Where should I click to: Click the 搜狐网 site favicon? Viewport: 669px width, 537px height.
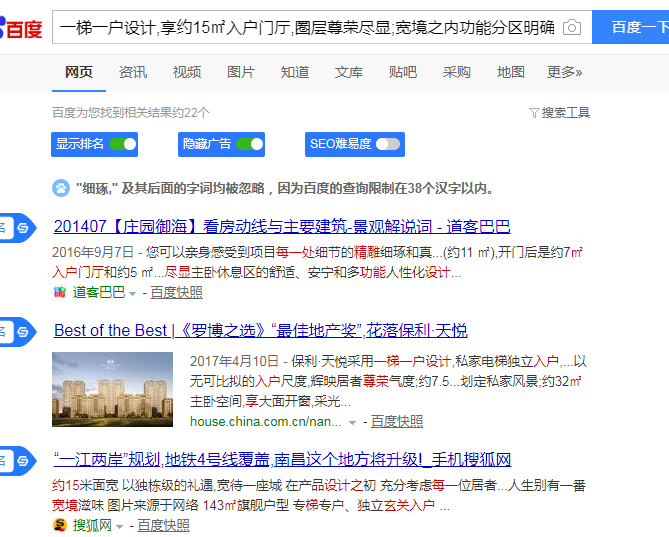(x=60, y=525)
